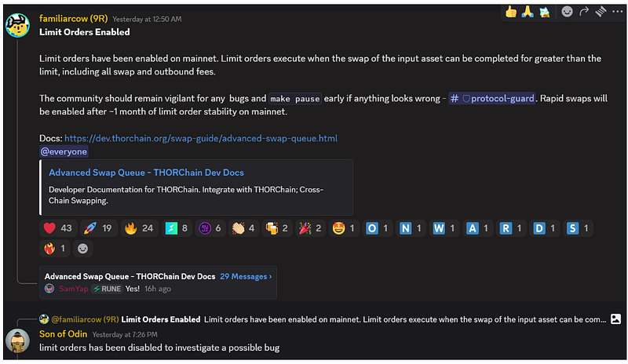React with the praying hands quick emoji
628x364 pixels.
click(528, 12)
